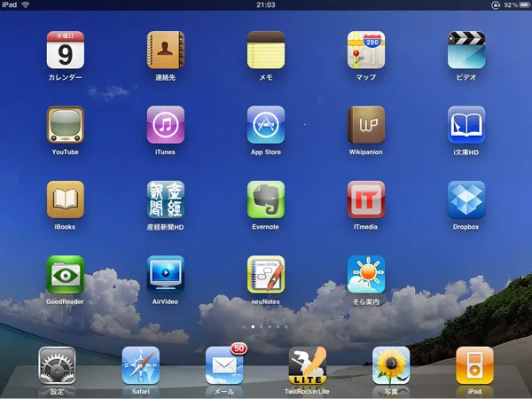
Task: Launch the Evernote app
Action: pos(266,199)
